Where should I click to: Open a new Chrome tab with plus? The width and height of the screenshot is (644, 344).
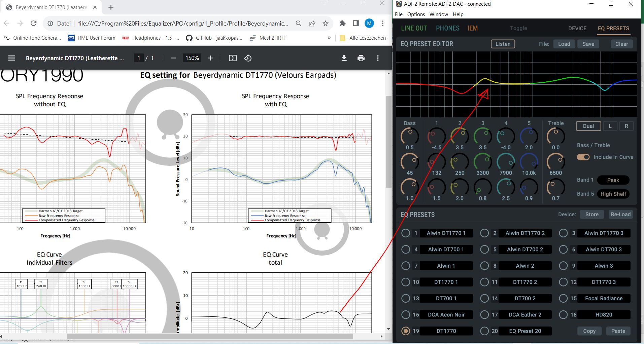111,7
